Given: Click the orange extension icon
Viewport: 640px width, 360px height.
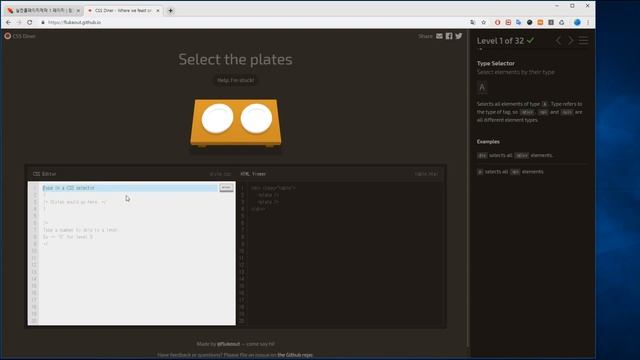Looking at the screenshot, I should click(x=540, y=22).
